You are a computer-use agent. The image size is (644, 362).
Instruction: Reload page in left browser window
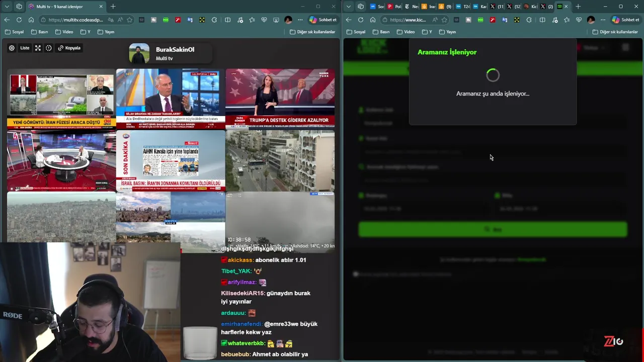pyautogui.click(x=19, y=20)
